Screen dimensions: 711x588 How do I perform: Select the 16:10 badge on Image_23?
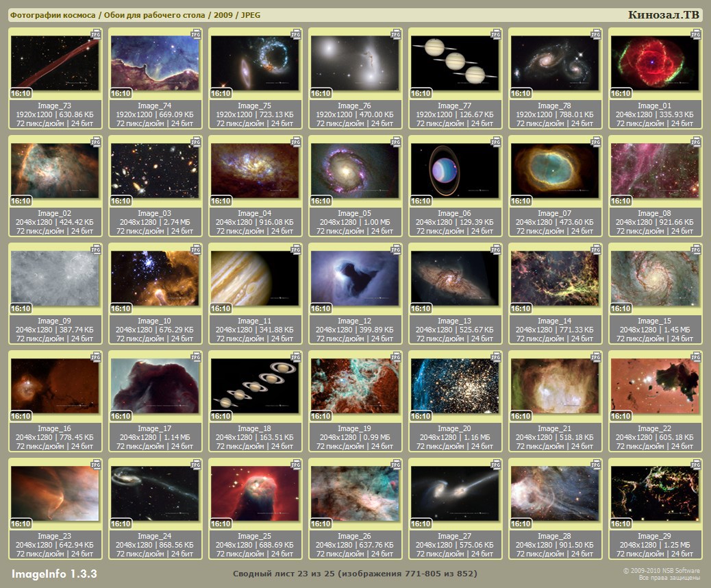point(21,524)
